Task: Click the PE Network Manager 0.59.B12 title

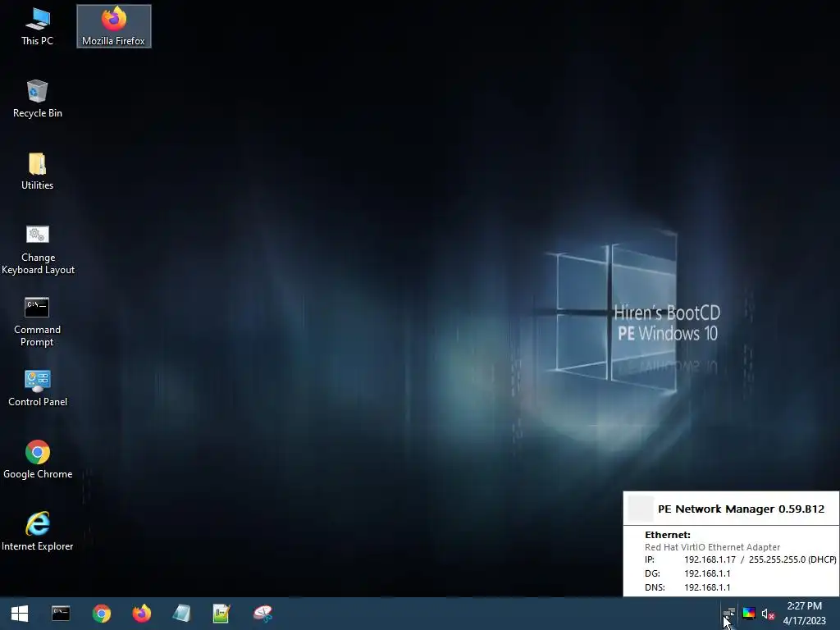Action: click(741, 509)
